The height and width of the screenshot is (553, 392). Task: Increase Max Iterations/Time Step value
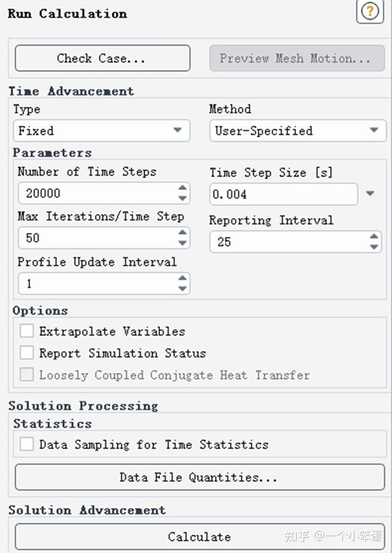coord(182,233)
